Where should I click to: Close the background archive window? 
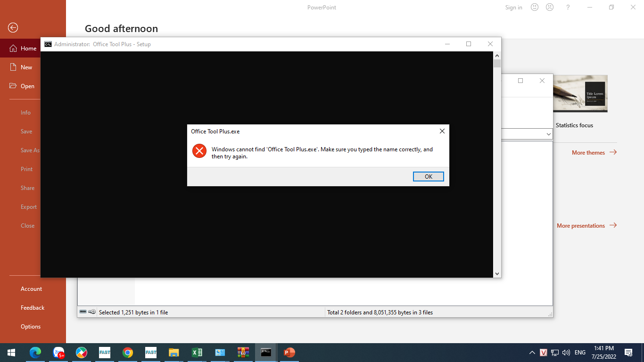(x=542, y=81)
